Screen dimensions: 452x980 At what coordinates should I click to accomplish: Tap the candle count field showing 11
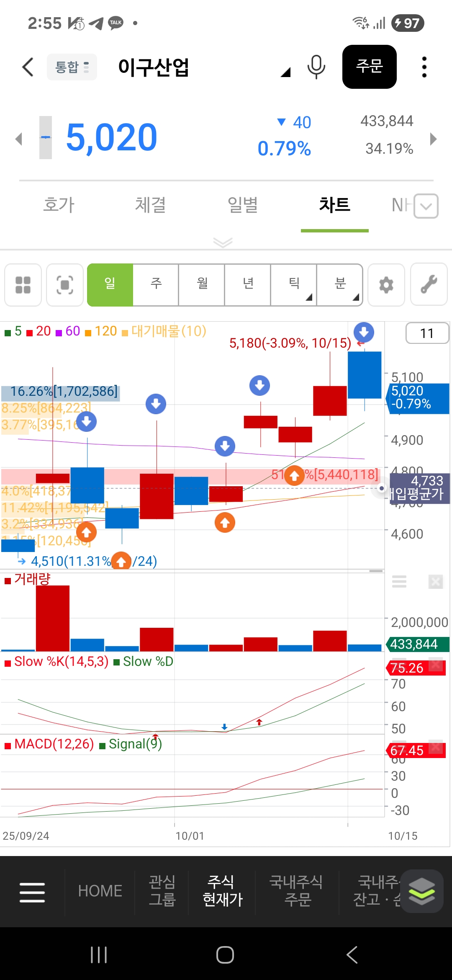[427, 333]
